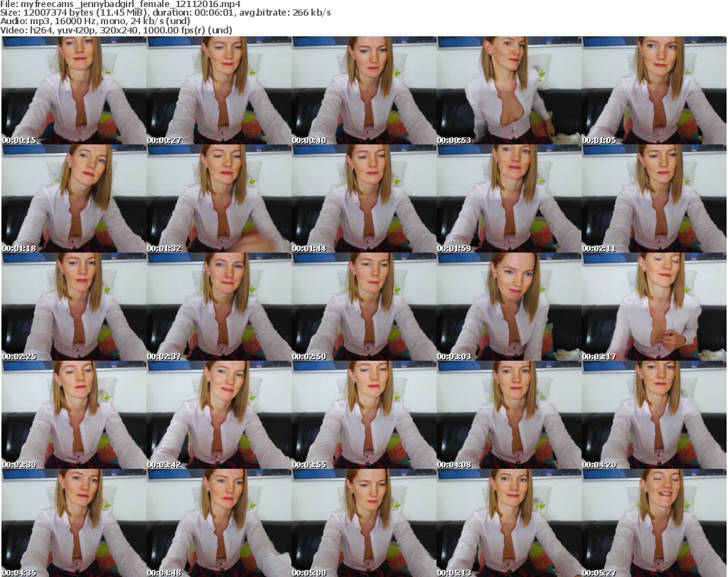Click the 00:04:48 timestamp label
Image resolution: width=728 pixels, height=577 pixels.
(164, 573)
